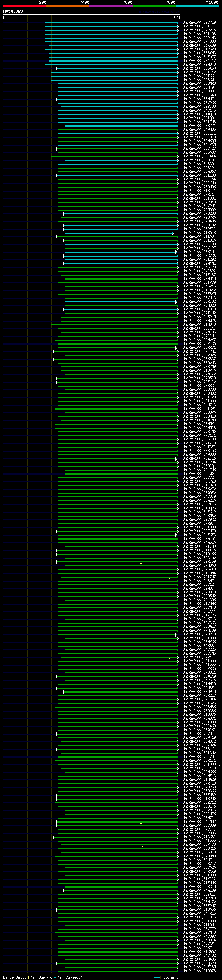
Task: Open hit UniRef100_A9TXX1
Action: 199,76
